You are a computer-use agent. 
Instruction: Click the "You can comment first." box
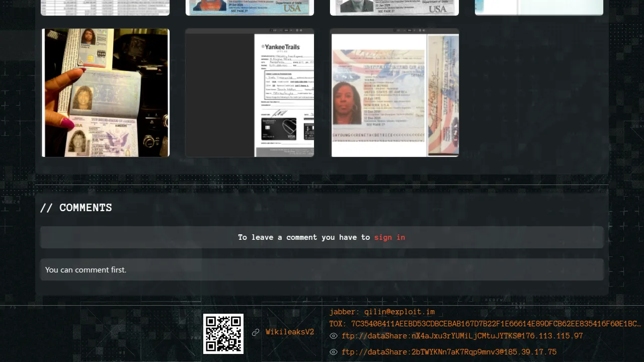coord(321,269)
